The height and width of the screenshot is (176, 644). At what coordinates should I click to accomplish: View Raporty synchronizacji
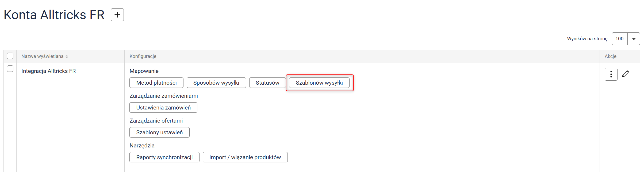164,157
